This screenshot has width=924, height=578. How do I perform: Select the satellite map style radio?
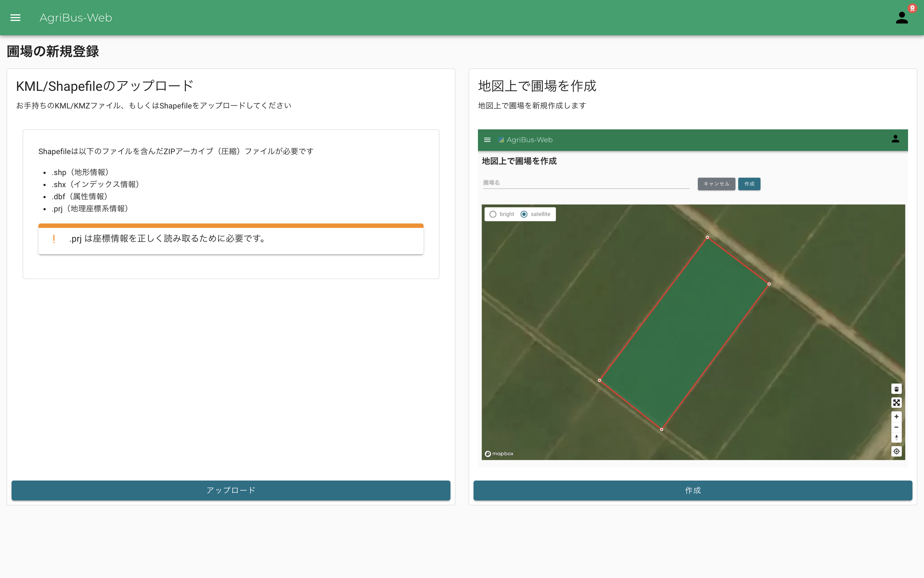[x=524, y=214]
